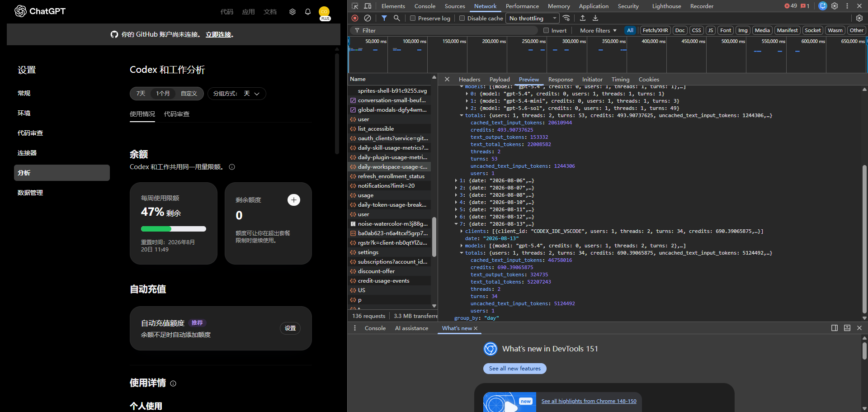Open notifications bell in ChatGPT header
868x412 pixels.
[x=308, y=12]
